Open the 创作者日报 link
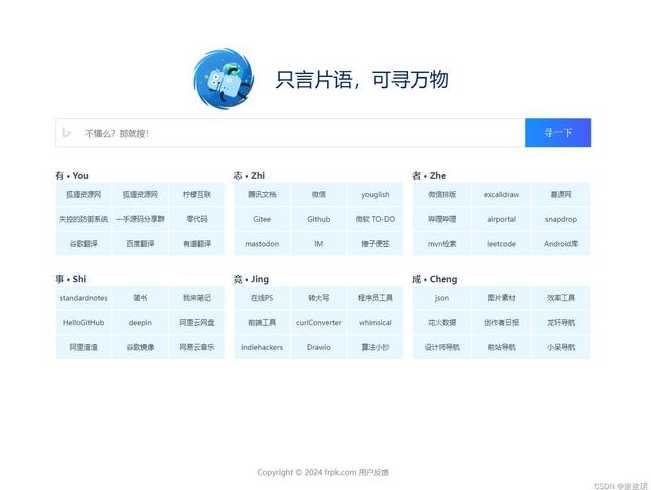 coord(501,322)
